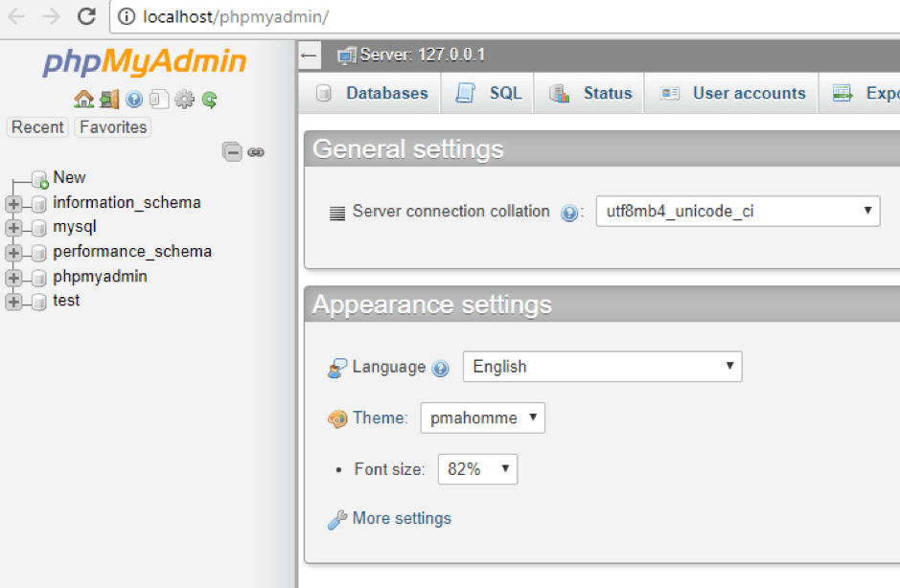Click help icon beside Server connection collation
Viewport: 900px width, 588px height.
[x=570, y=212]
